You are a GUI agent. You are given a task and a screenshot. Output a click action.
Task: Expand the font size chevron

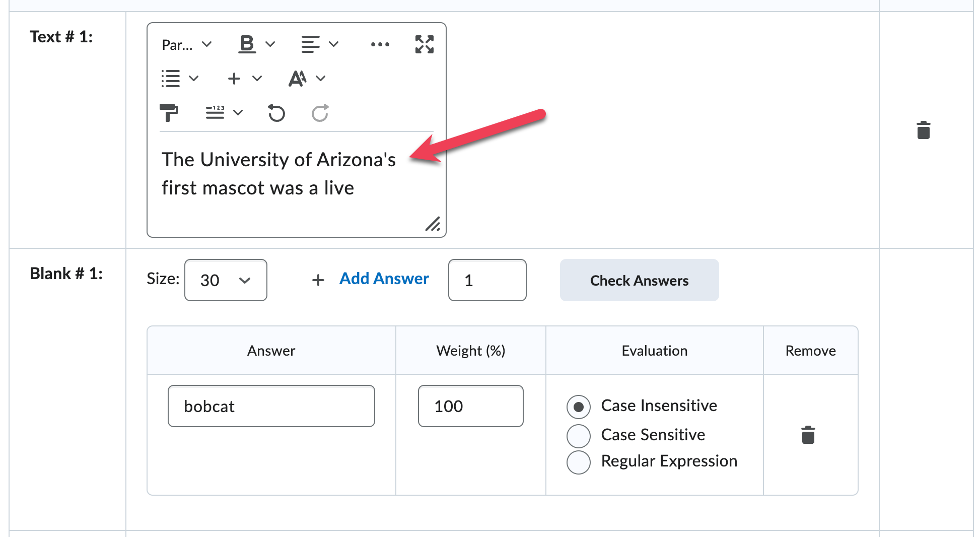321,79
